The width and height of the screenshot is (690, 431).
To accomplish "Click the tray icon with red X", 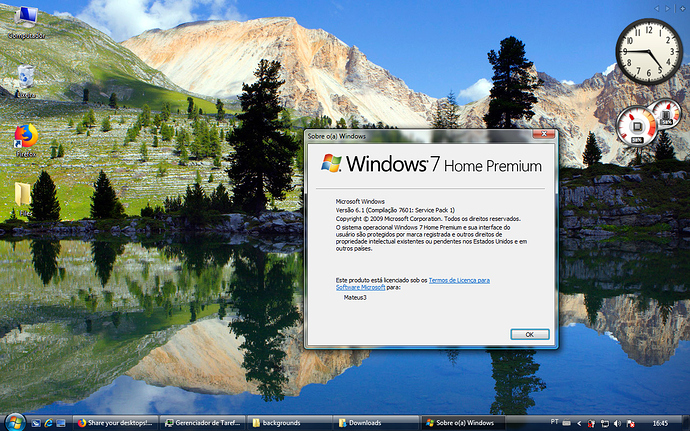I will pos(630,424).
